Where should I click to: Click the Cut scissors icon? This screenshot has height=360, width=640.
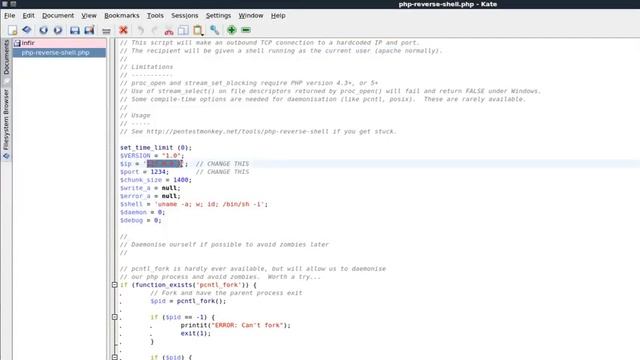click(169, 31)
